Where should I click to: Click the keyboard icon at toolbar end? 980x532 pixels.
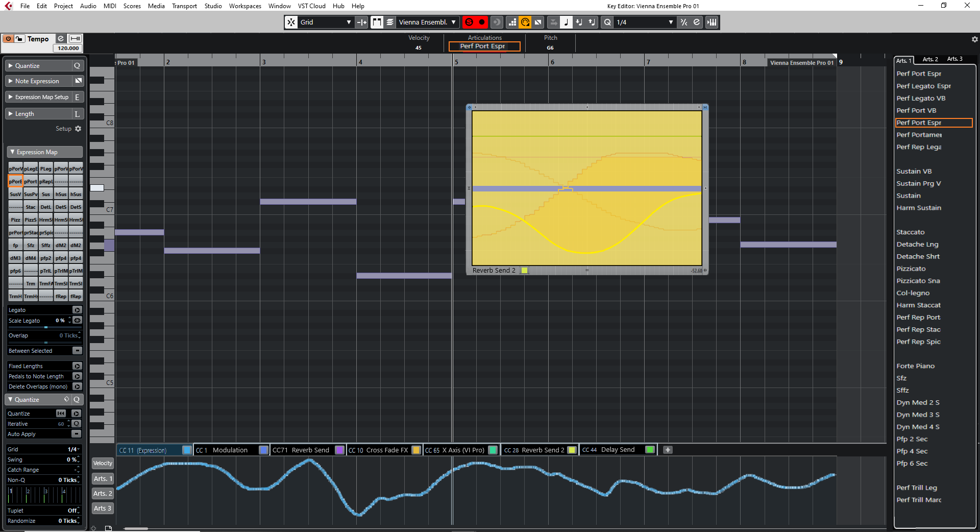(x=712, y=22)
